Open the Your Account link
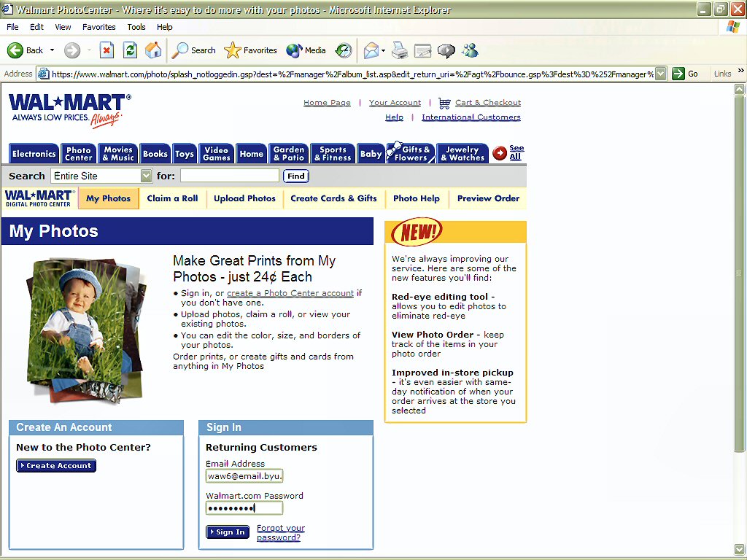Image resolution: width=747 pixels, height=560 pixels. coord(395,102)
